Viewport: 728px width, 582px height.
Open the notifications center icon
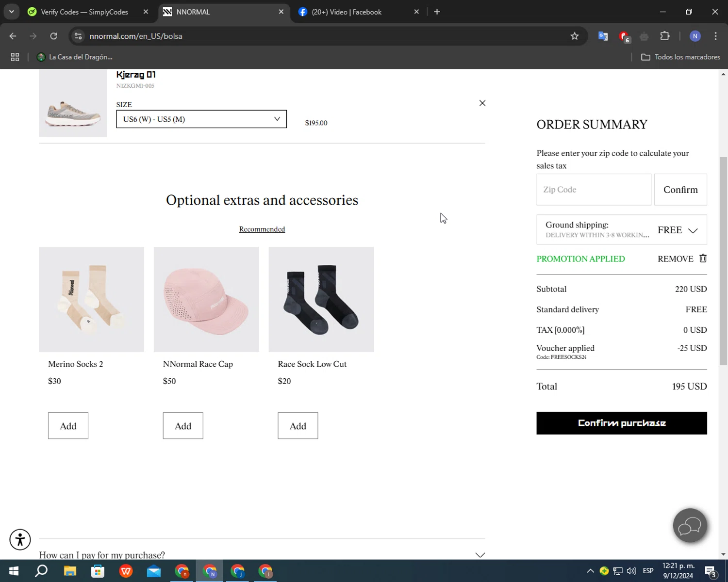(711, 571)
